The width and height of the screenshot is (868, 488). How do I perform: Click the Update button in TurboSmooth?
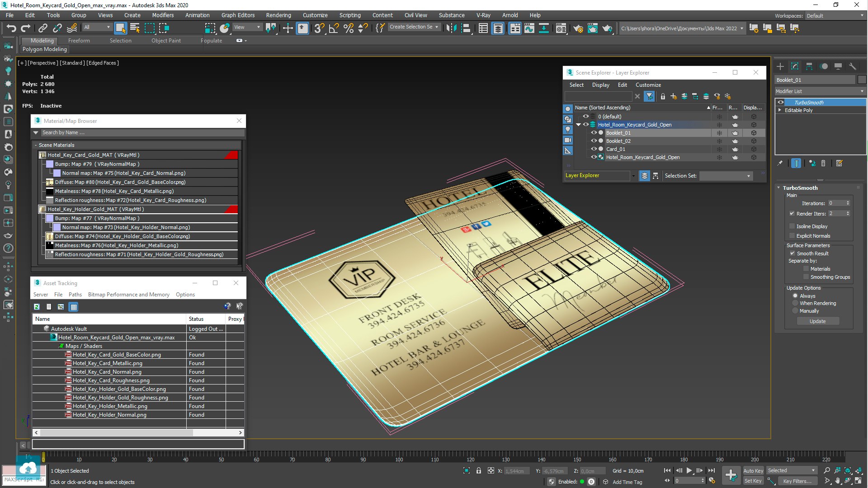coord(818,321)
